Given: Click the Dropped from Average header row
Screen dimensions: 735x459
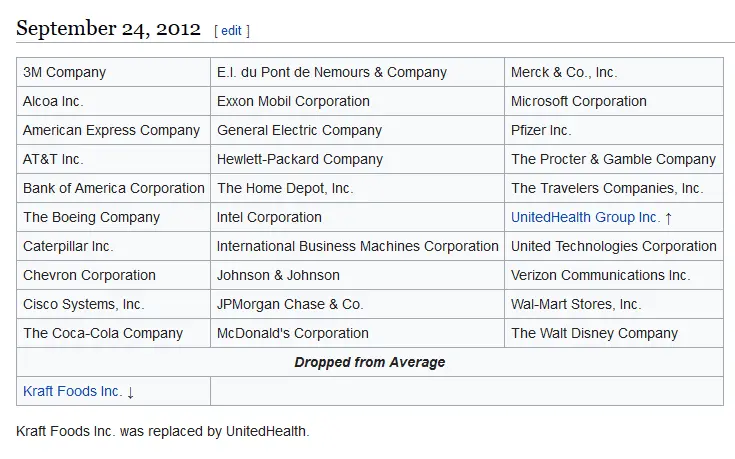Looking at the screenshot, I should tap(369, 362).
